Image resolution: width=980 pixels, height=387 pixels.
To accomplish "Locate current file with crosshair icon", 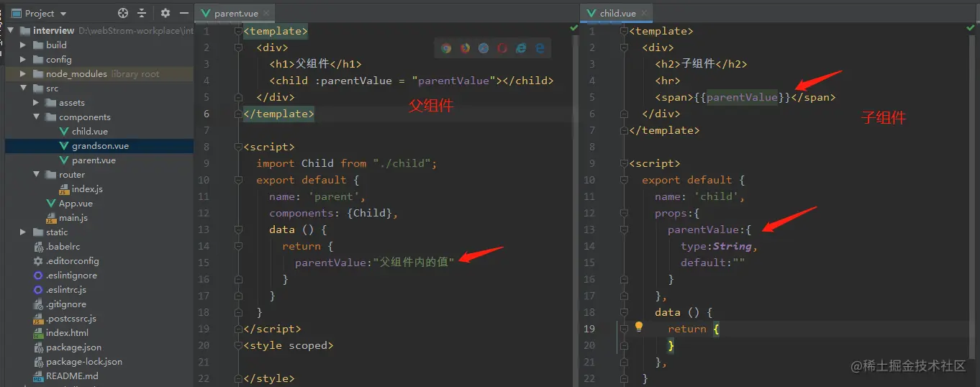I will coord(123,13).
